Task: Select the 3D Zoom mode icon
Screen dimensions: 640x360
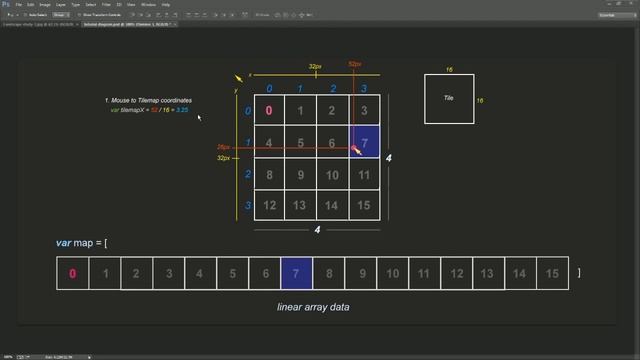Action: click(x=309, y=15)
